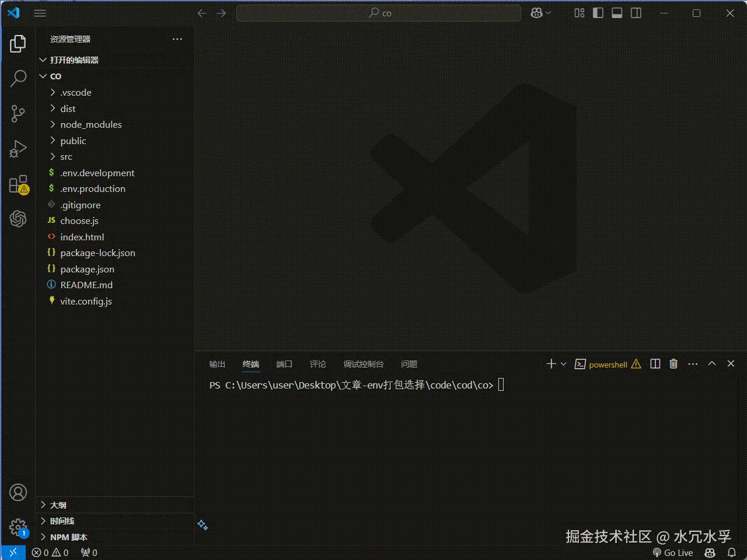
Task: Create a new terminal with plus icon
Action: [x=551, y=363]
